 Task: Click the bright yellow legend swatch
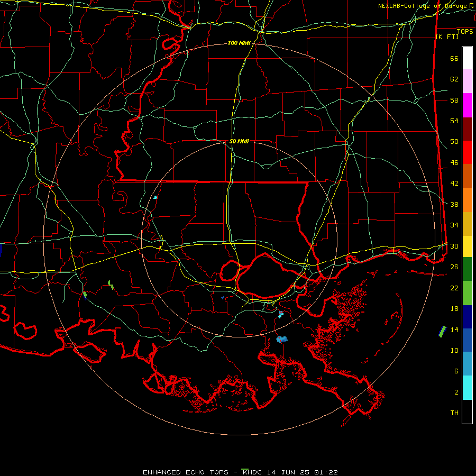pos(467,246)
